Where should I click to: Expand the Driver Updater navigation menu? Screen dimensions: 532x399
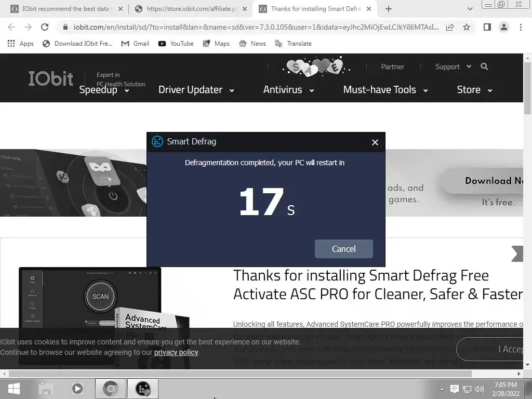[196, 90]
